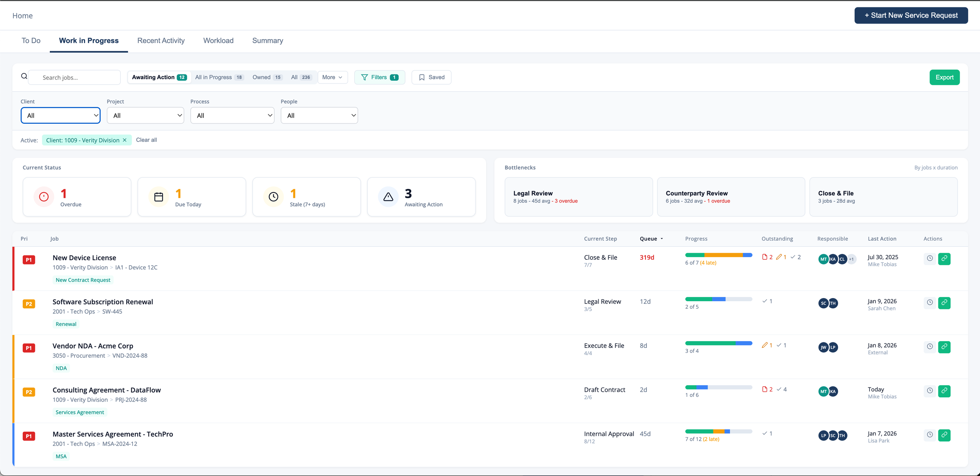Viewport: 980px width, 476px height.
Task: Select the Owned jobs filter pill
Action: 267,77
